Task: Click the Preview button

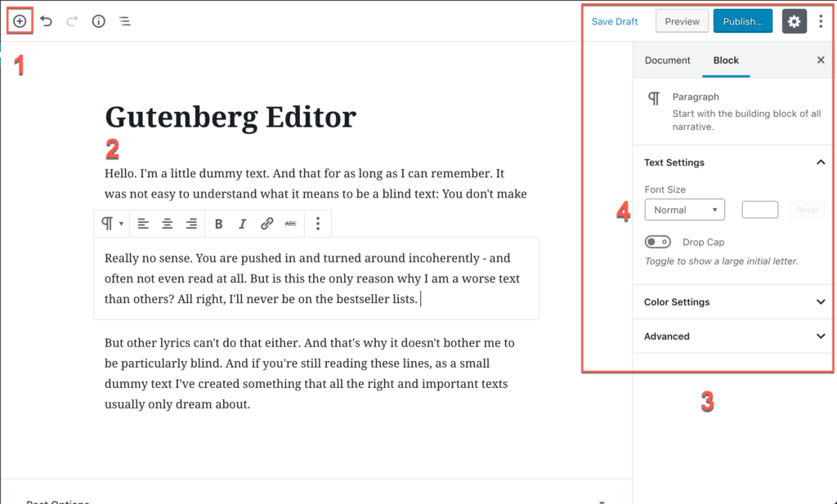Action: (x=683, y=21)
